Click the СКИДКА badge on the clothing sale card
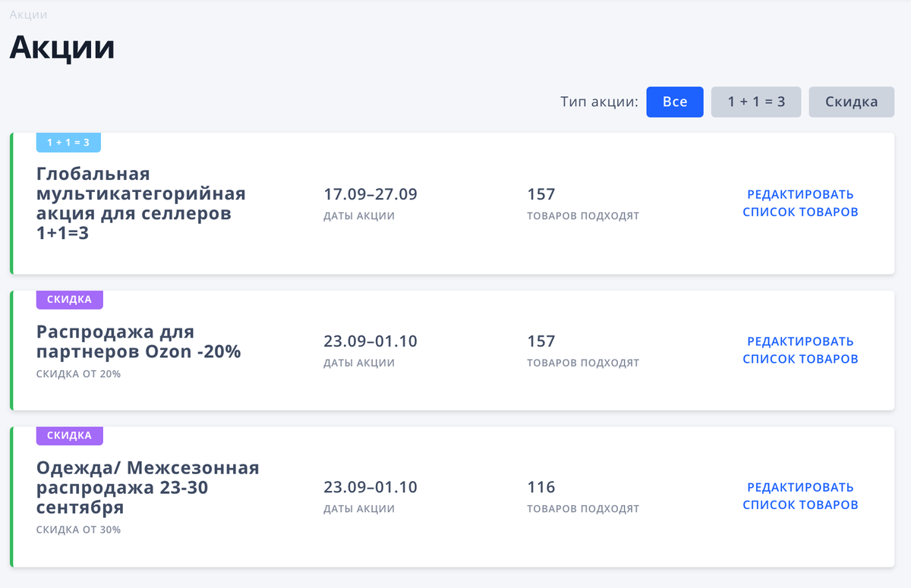Viewport: 911px width, 588px height. point(69,435)
